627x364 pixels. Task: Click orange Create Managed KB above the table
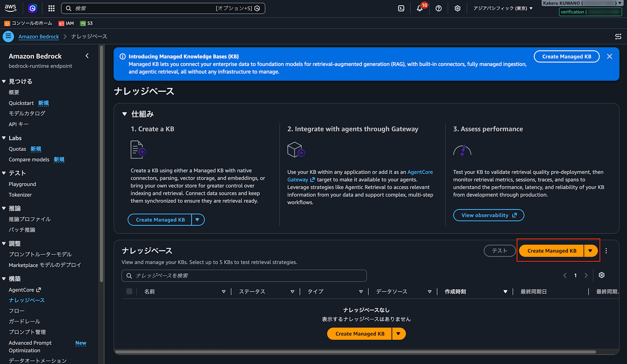point(551,251)
